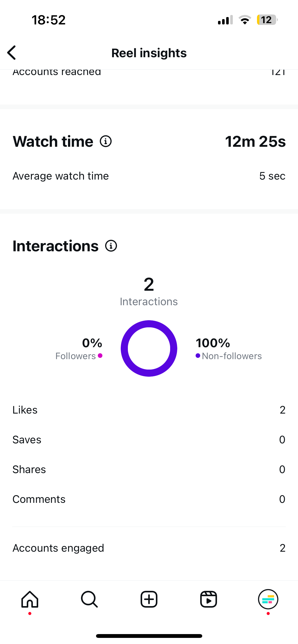This screenshot has width=298, height=644.
Task: Open the Reels tab
Action: (208, 599)
